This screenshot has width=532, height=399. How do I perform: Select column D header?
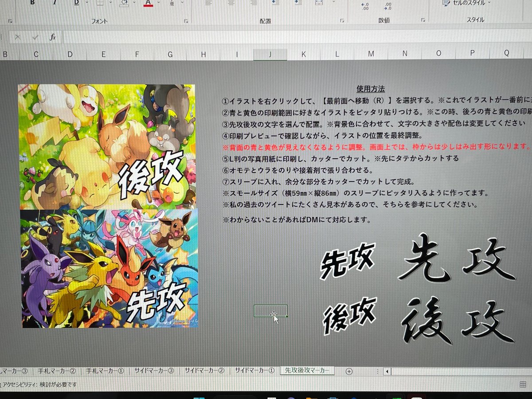click(70, 54)
